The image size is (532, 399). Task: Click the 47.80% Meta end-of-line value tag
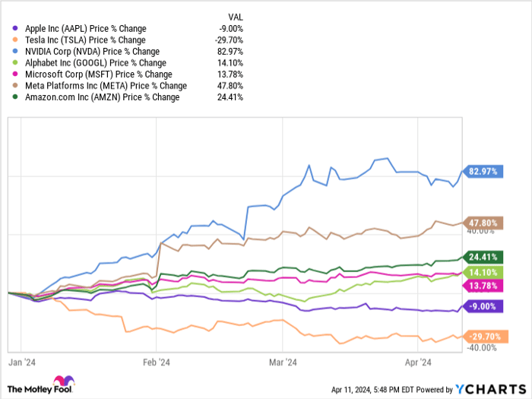coord(482,223)
